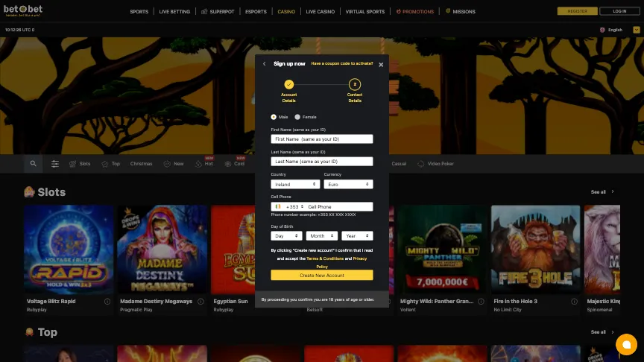Click the Create New Account button
This screenshot has height=362, width=644.
tap(322, 276)
